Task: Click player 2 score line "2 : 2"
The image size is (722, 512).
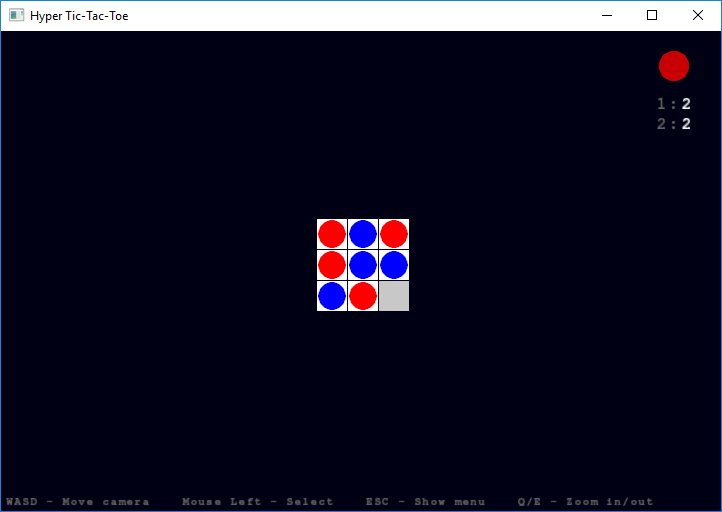Action: pyautogui.click(x=674, y=123)
